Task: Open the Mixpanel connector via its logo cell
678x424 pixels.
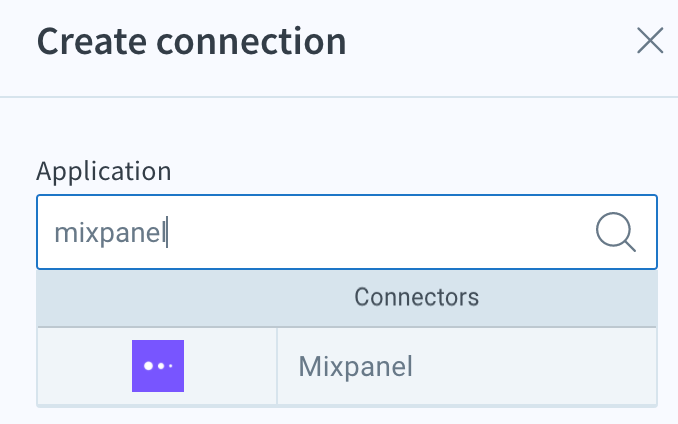Action: point(157,366)
